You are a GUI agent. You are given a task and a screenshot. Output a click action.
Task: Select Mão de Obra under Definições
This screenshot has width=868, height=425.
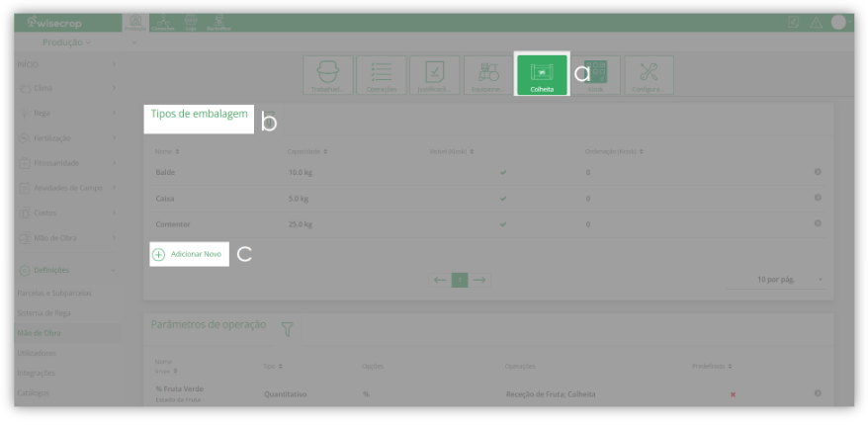click(40, 334)
